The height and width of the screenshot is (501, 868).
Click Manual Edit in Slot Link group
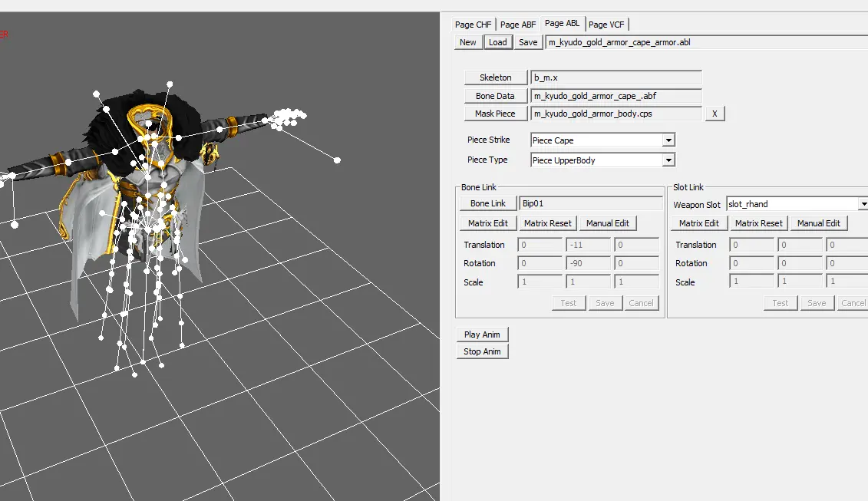coord(819,223)
